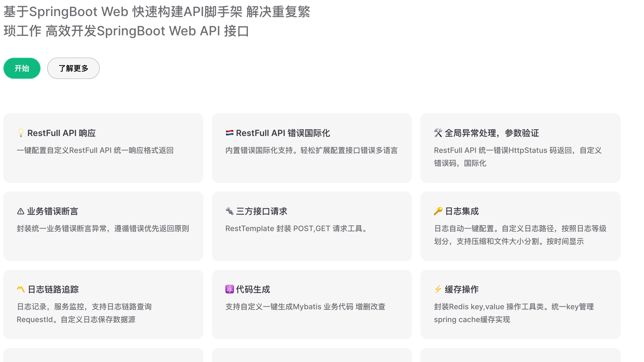Image resolution: width=644 pixels, height=362 pixels.
Task: Click the text 内置错误国际化支持。轻松扩展配置接口错误多语言
Action: [x=311, y=150]
